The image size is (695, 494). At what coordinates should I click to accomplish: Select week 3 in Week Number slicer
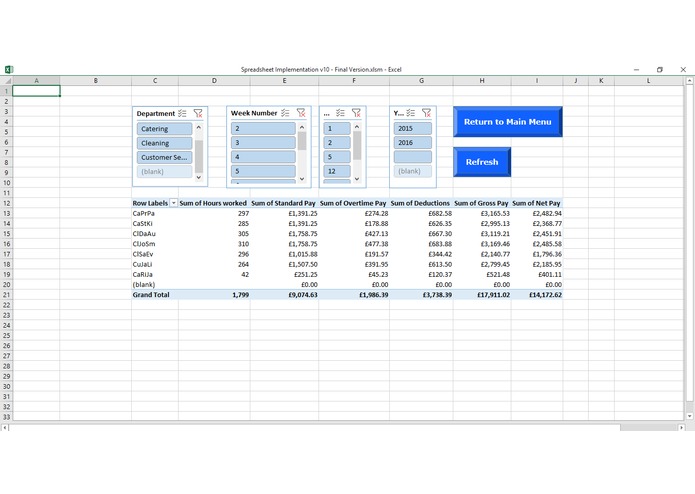pos(263,143)
